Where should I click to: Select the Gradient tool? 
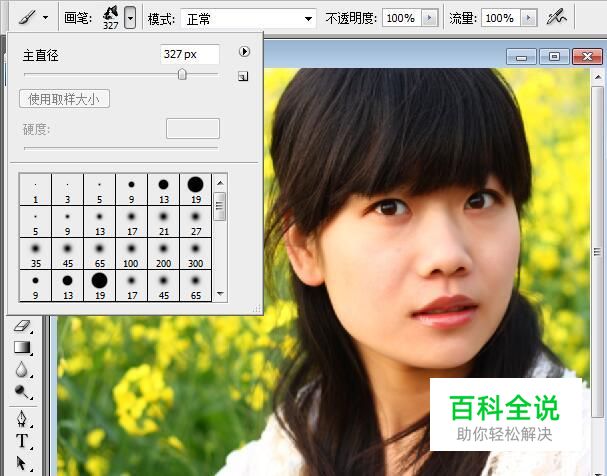(22, 347)
